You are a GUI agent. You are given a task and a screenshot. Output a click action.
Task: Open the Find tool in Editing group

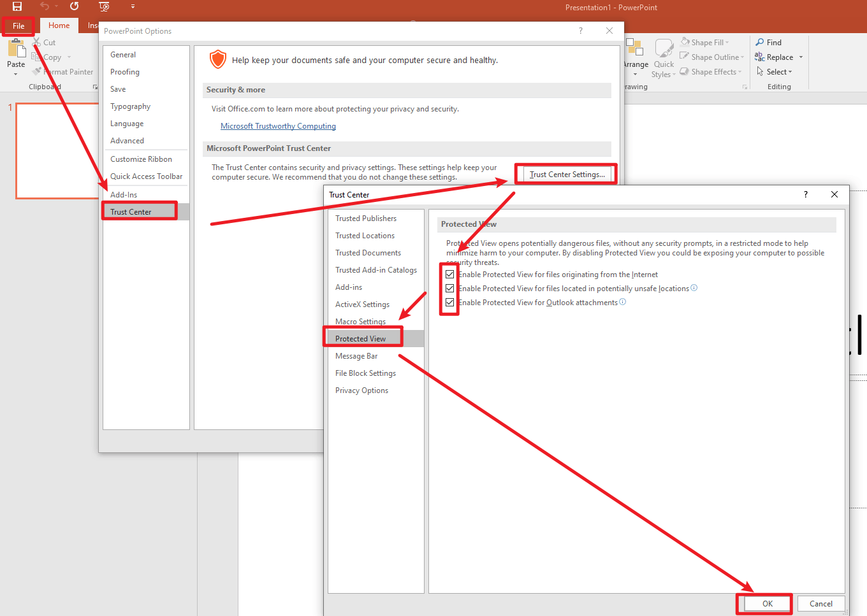coord(769,43)
